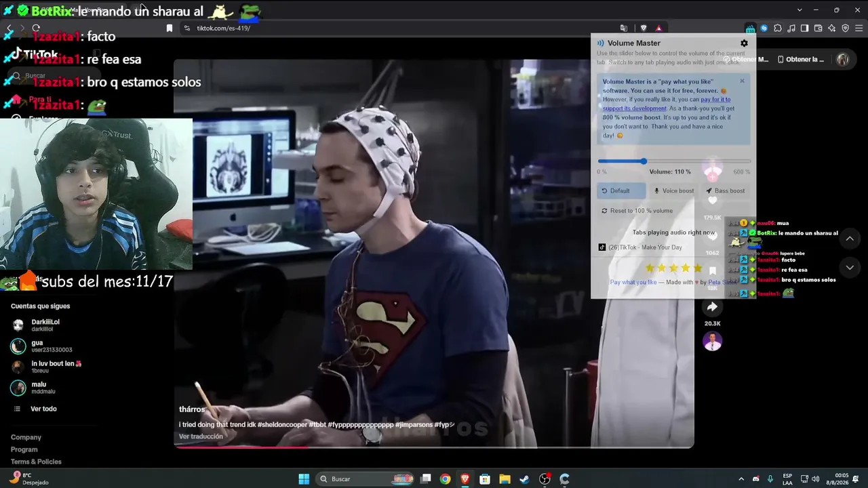The image size is (868, 488).
Task: Show hidden system tray icons
Action: click(741, 479)
